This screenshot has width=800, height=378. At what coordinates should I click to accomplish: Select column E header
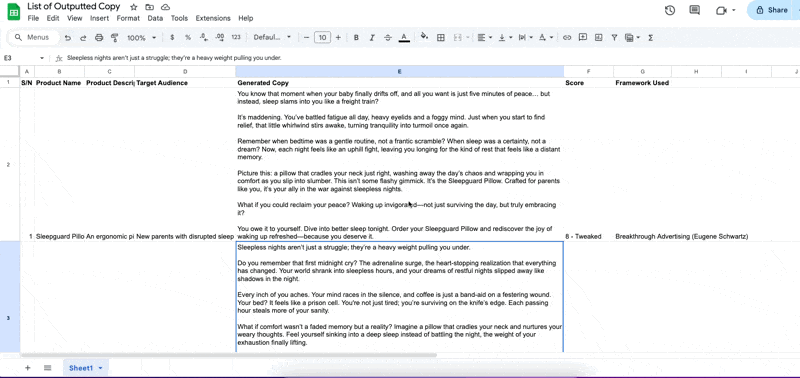click(399, 72)
